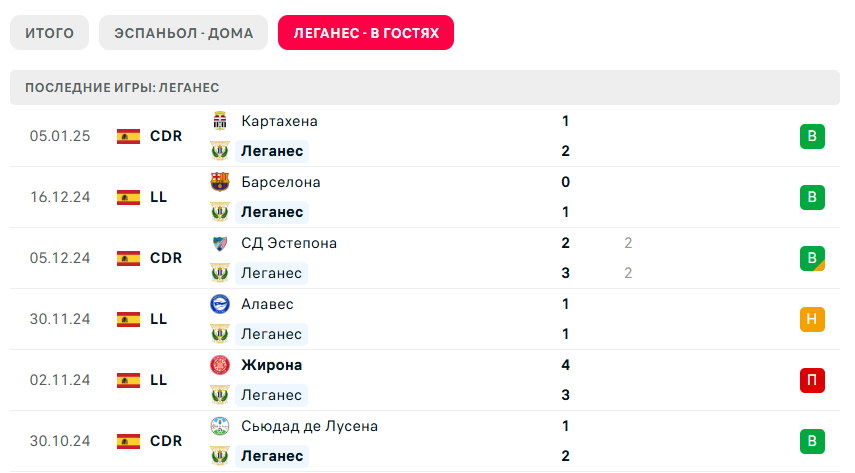Click the Алавес club crest icon

click(x=220, y=304)
